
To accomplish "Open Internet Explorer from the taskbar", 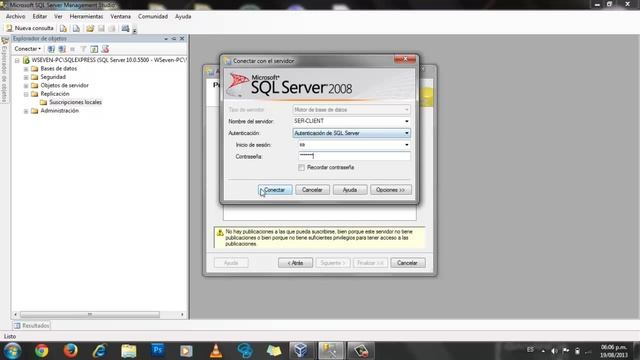I will [x=100, y=351].
